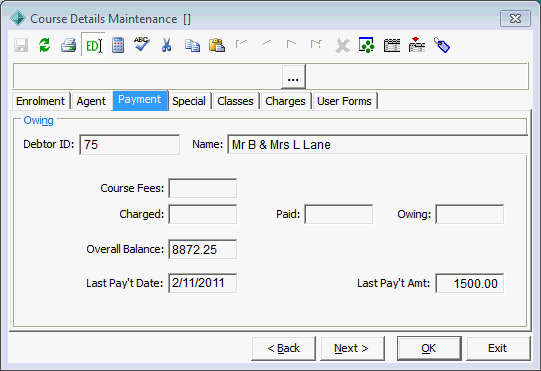541x371 pixels.
Task: Click the field left of the ellipsis button
Action: tap(148, 76)
